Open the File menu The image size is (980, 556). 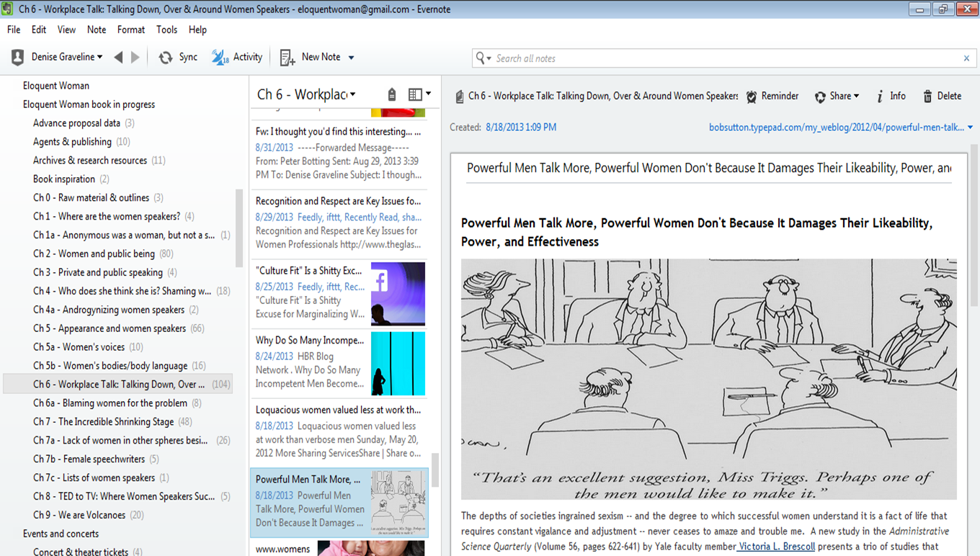tap(14, 30)
